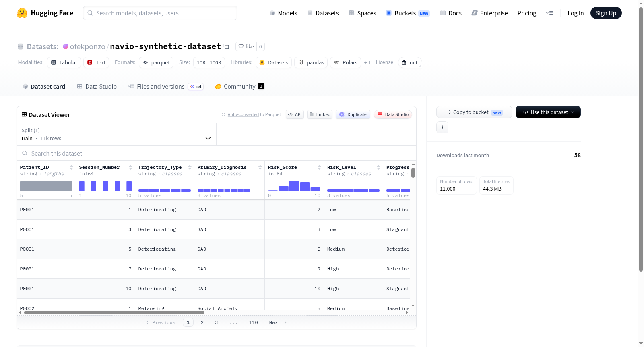The height and width of the screenshot is (347, 644).
Task: Filter by 10K - 100K size tag
Action: (209, 62)
